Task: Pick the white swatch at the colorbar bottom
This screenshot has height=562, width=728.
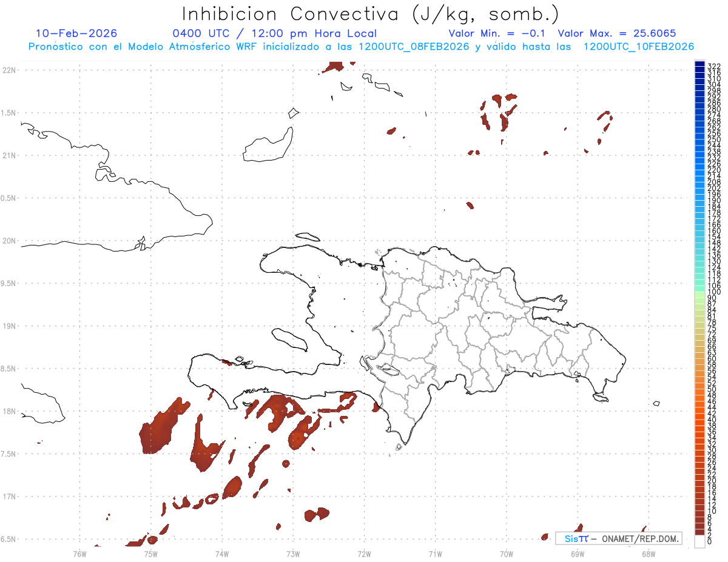Action: coord(699,542)
